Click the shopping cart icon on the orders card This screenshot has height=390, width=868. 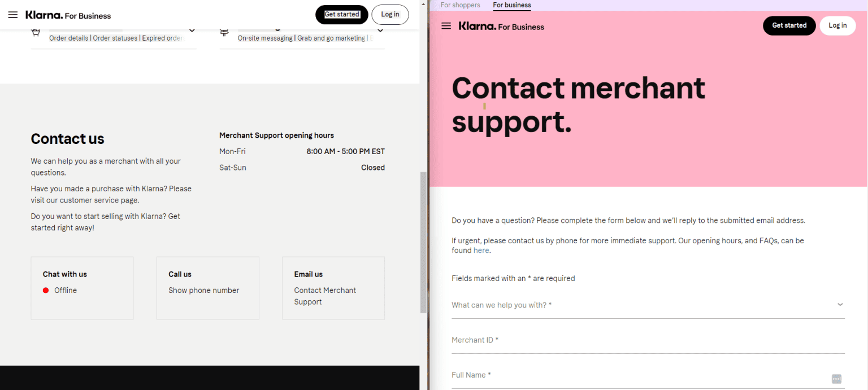click(35, 32)
